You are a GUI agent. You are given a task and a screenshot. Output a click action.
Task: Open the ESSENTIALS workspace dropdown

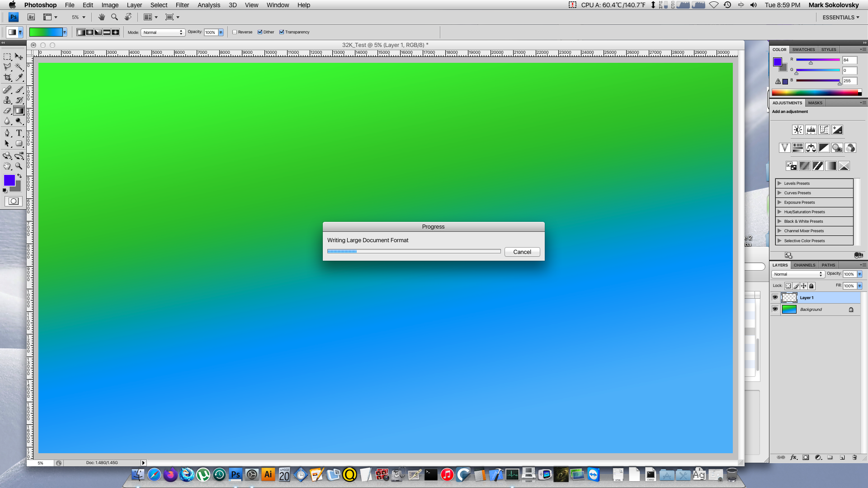840,17
